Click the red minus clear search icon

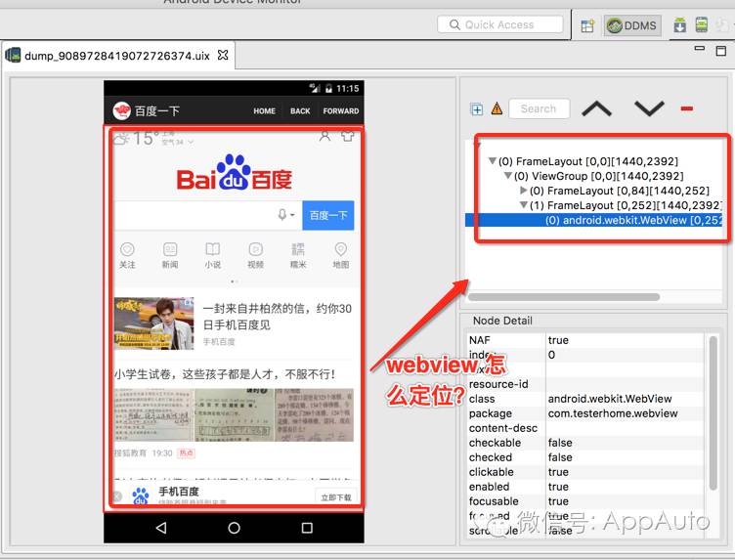click(687, 108)
